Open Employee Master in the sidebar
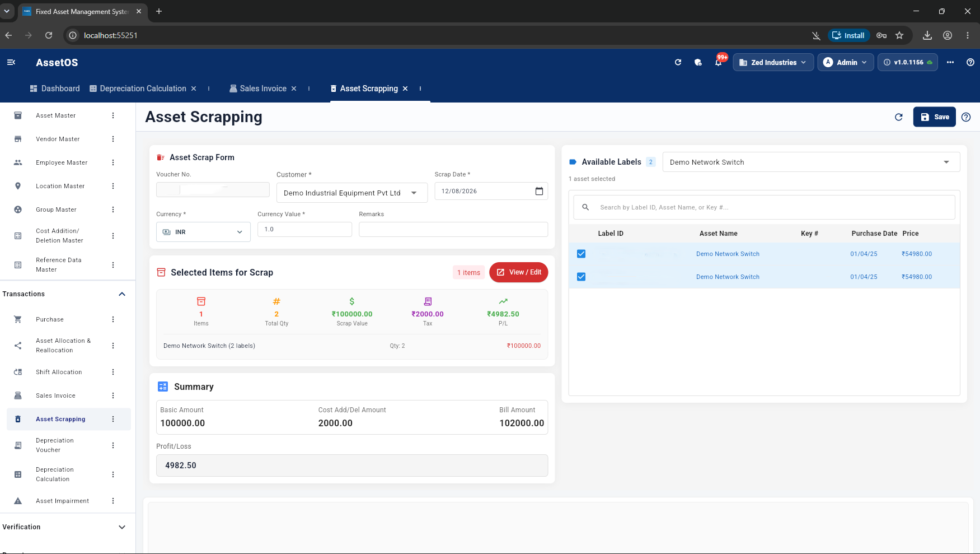Viewport: 980px width, 554px height. [62, 162]
